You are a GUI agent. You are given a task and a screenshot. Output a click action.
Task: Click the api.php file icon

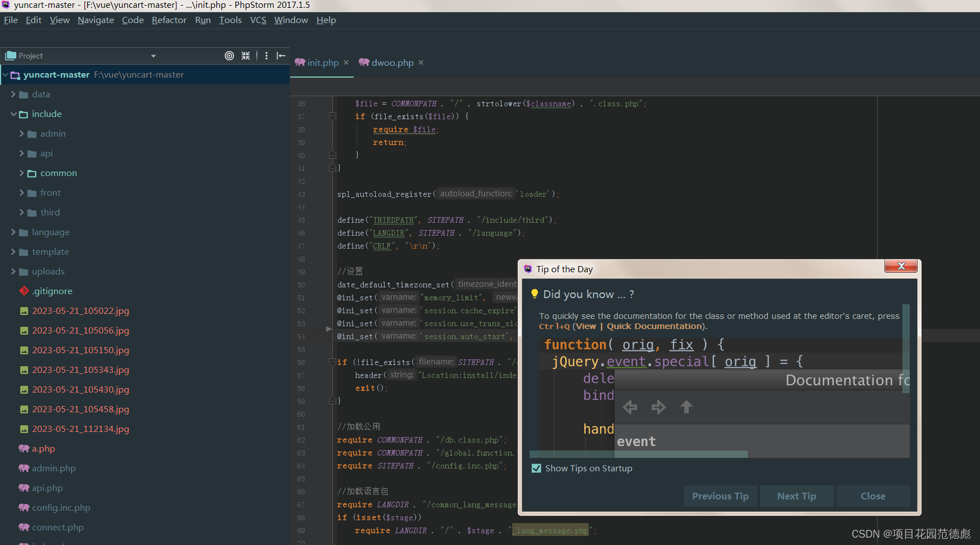point(24,488)
